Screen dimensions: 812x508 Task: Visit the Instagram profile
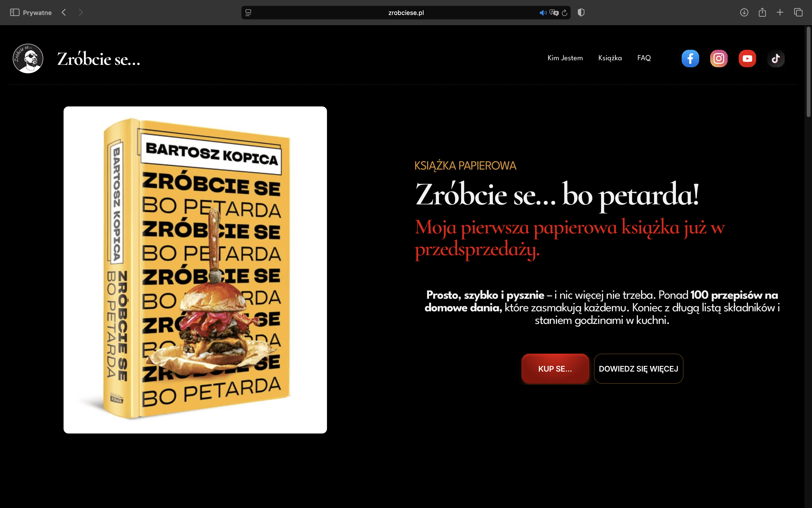(x=719, y=59)
